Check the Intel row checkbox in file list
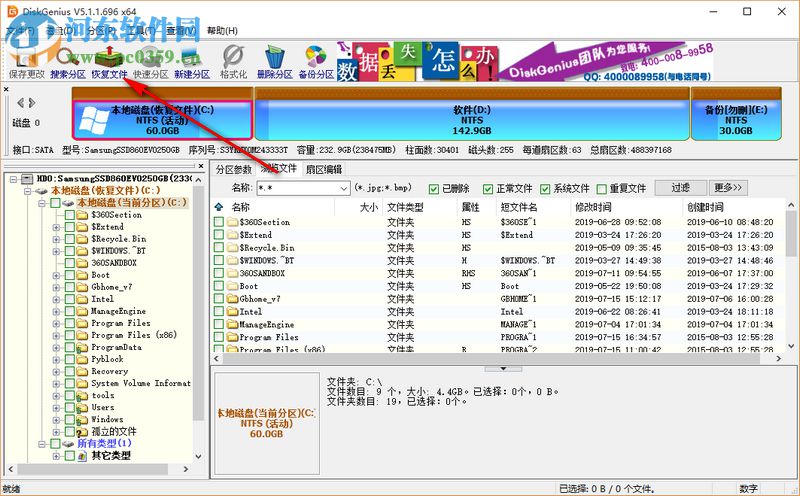 point(219,311)
